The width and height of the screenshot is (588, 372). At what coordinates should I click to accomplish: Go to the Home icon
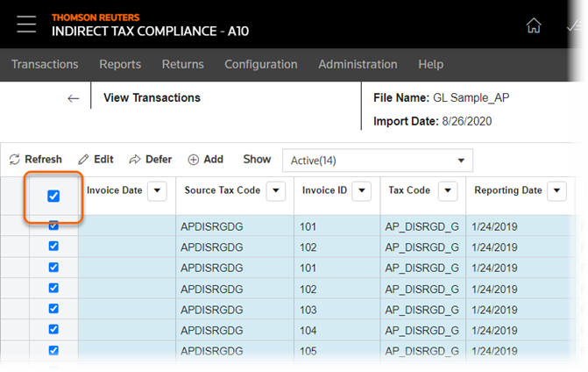click(x=534, y=25)
